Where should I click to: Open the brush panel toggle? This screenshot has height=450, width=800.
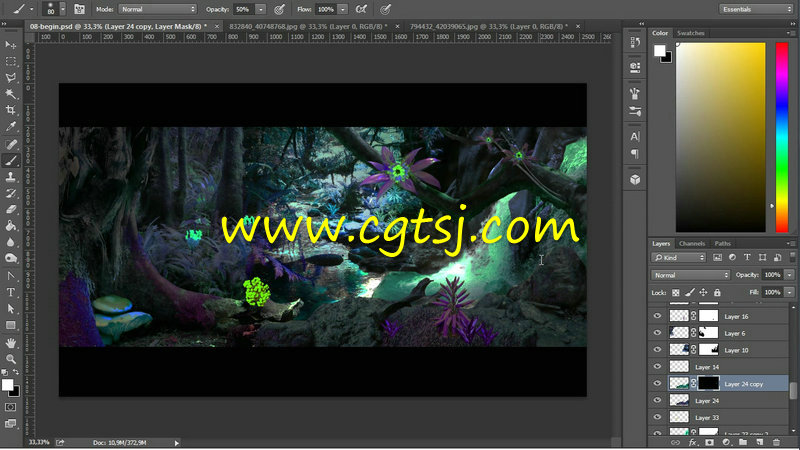pyautogui.click(x=80, y=9)
